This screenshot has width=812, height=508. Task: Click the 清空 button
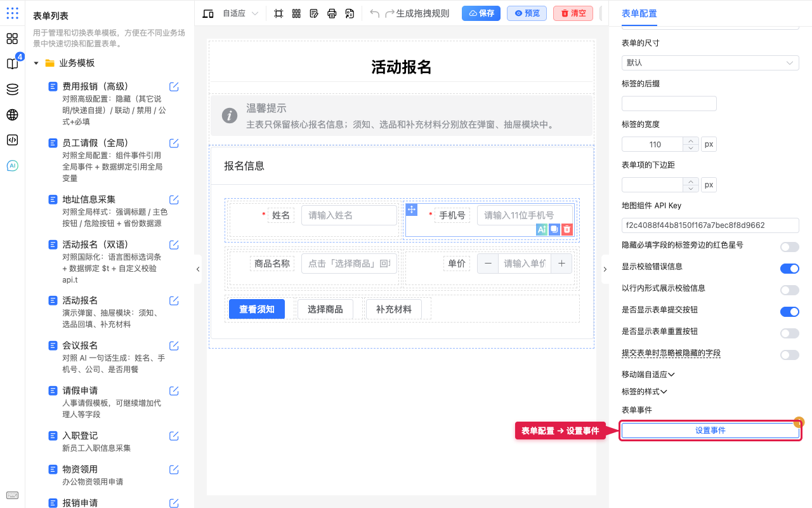click(x=573, y=13)
